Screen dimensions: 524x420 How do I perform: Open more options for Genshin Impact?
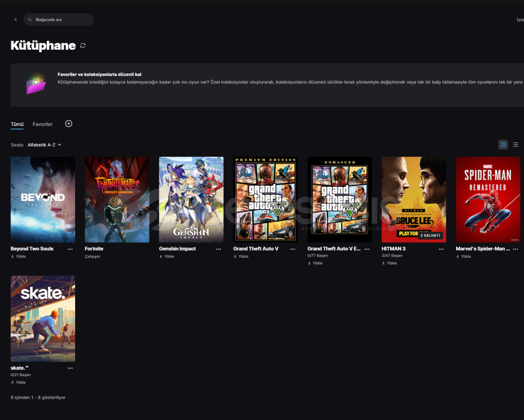tap(218, 249)
